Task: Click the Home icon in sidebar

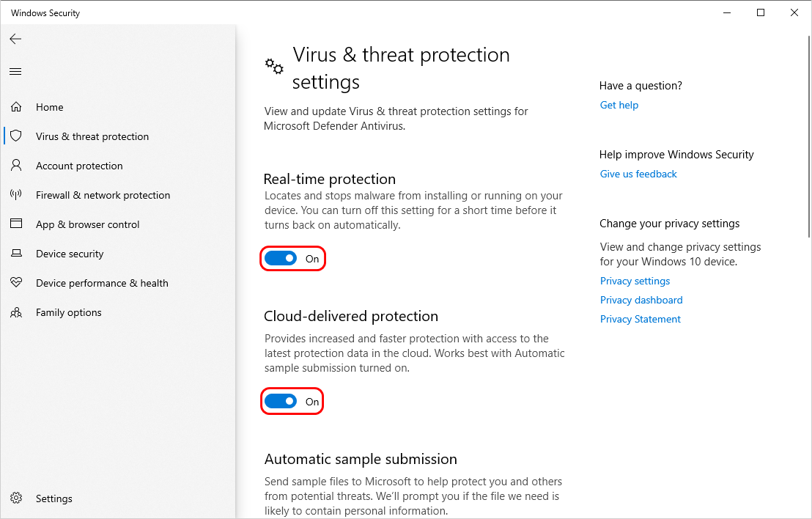Action: (15, 107)
